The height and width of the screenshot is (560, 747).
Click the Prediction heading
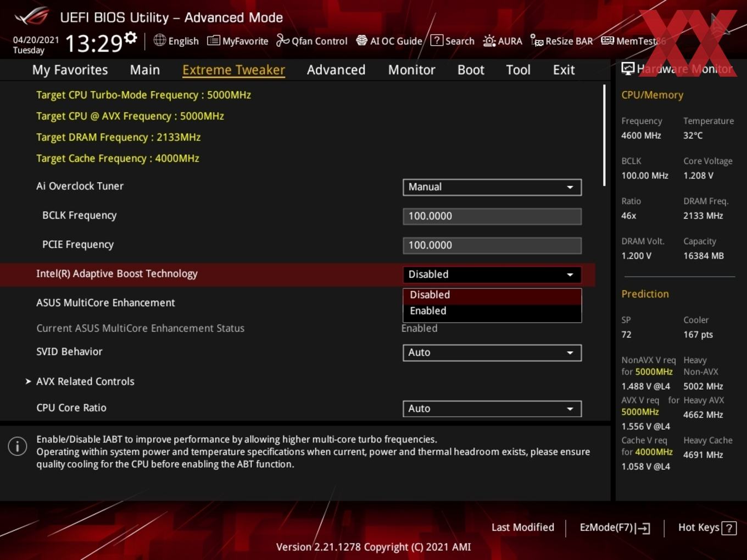tap(645, 294)
